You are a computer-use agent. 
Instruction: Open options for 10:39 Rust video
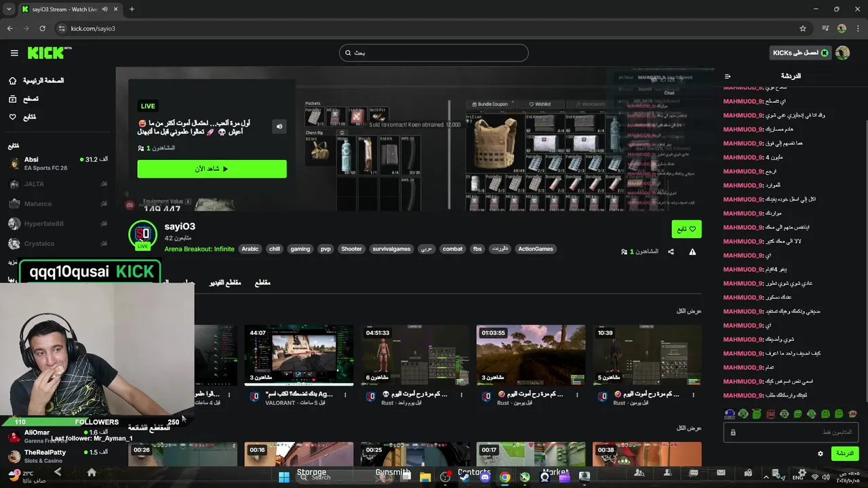pyautogui.click(x=694, y=395)
